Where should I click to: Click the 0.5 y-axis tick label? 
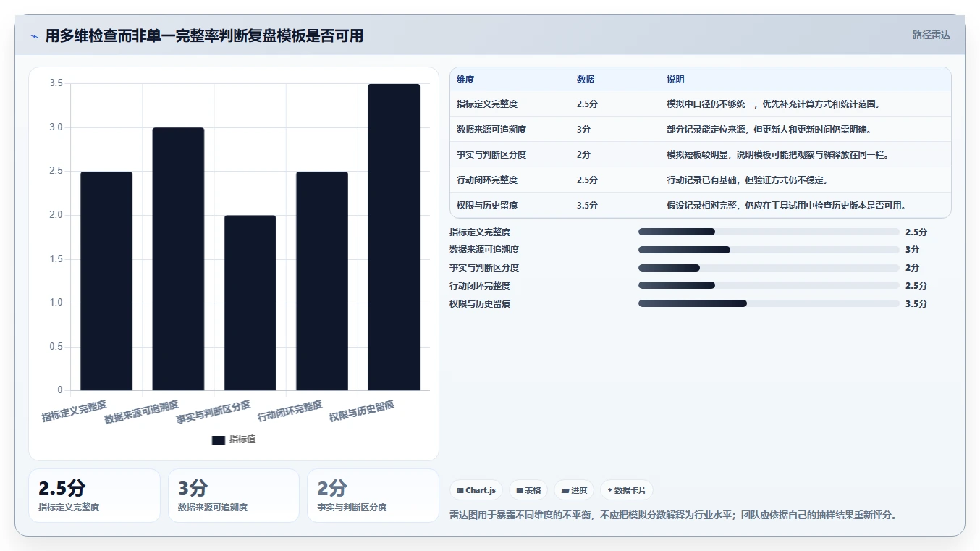coord(56,347)
